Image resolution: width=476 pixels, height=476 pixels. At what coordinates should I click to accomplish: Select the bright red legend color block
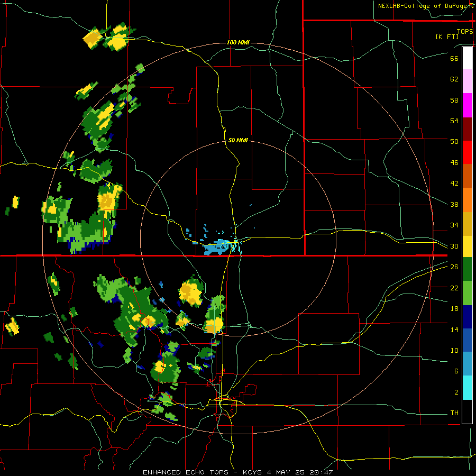coord(467,152)
